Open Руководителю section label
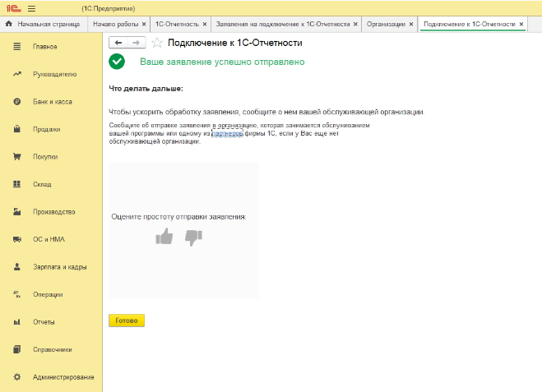Viewport: 542px width, 392px height. click(54, 74)
